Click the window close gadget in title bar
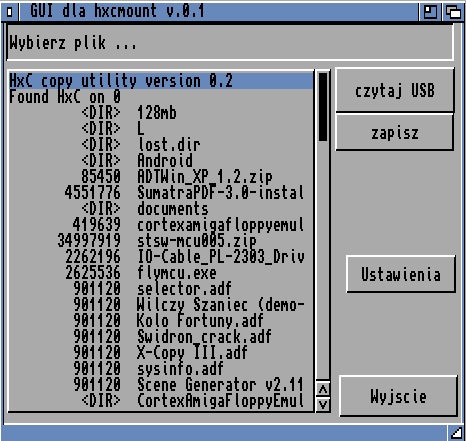This screenshot has height=441, width=466. [x=10, y=12]
